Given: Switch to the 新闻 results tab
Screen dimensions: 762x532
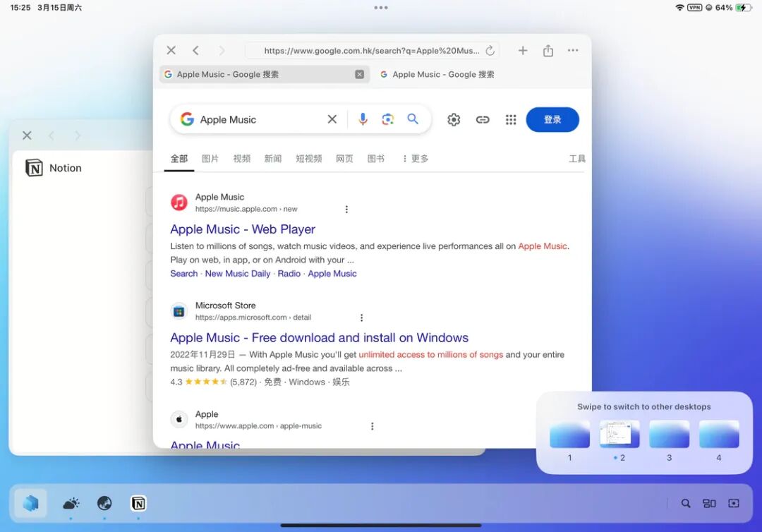Looking at the screenshot, I should 272,159.
